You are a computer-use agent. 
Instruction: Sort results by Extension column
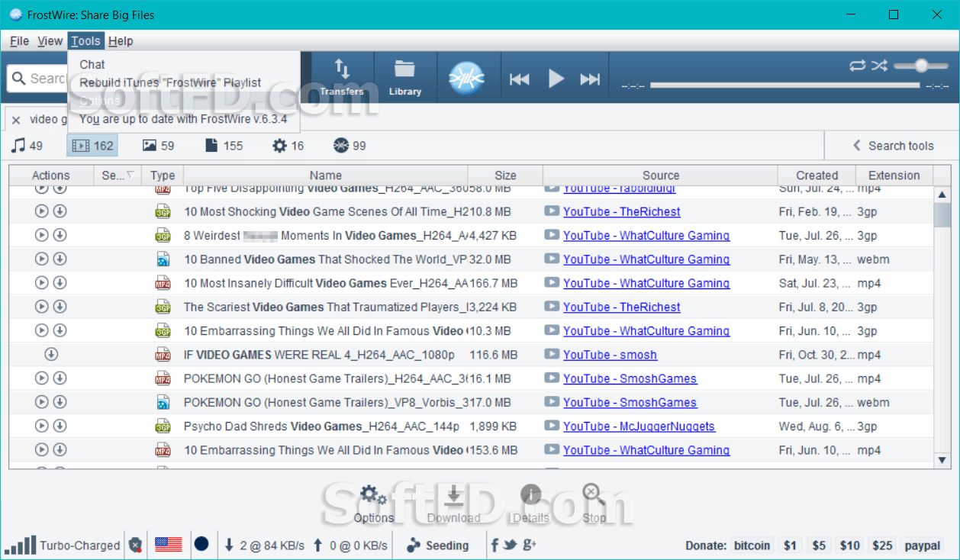(x=894, y=175)
